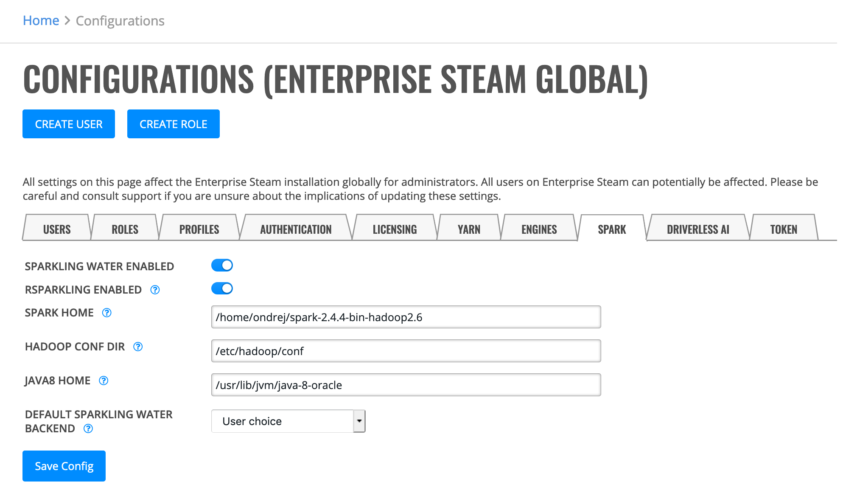The width and height of the screenshot is (857, 504).
Task: Click help icon next to Spark Home
Action: [107, 313]
